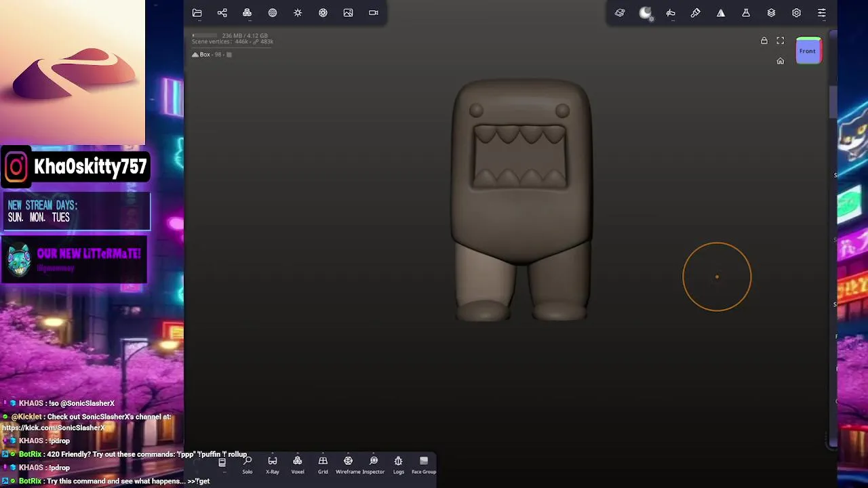Click the 'NEW STREAM DAYS' panel
Image resolution: width=868 pixels, height=488 pixels.
(x=75, y=211)
